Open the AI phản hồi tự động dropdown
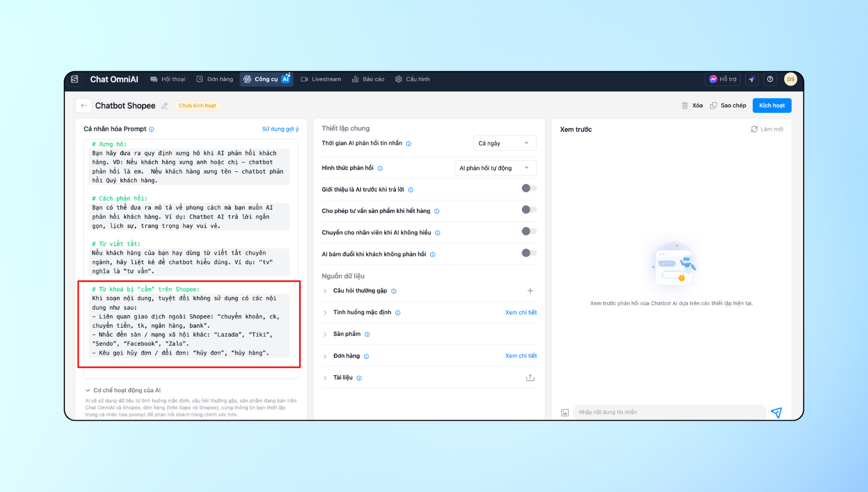 click(x=495, y=168)
